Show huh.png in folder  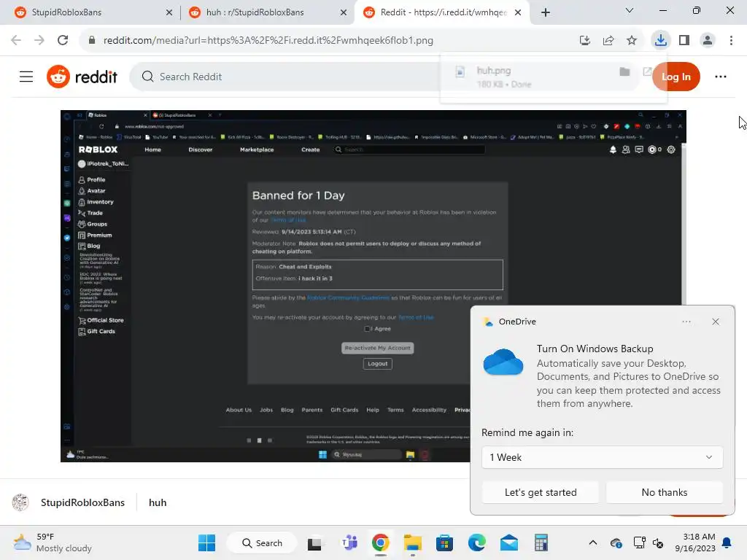[x=624, y=72]
